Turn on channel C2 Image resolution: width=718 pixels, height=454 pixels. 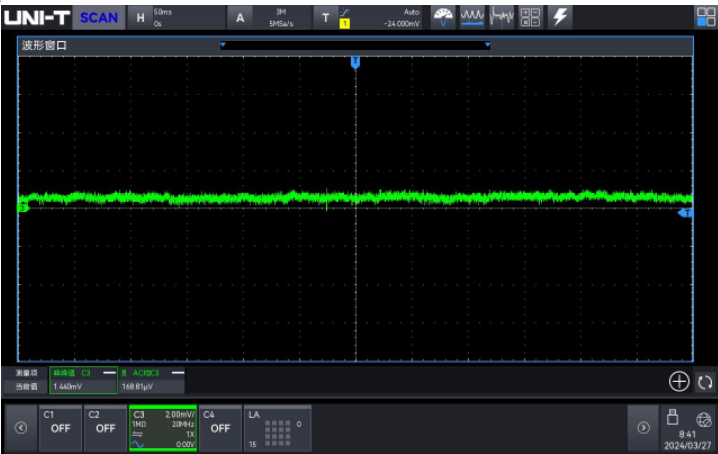[x=105, y=427]
